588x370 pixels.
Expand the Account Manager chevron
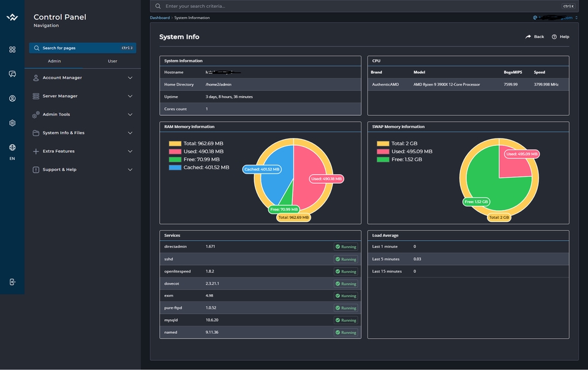(x=130, y=78)
